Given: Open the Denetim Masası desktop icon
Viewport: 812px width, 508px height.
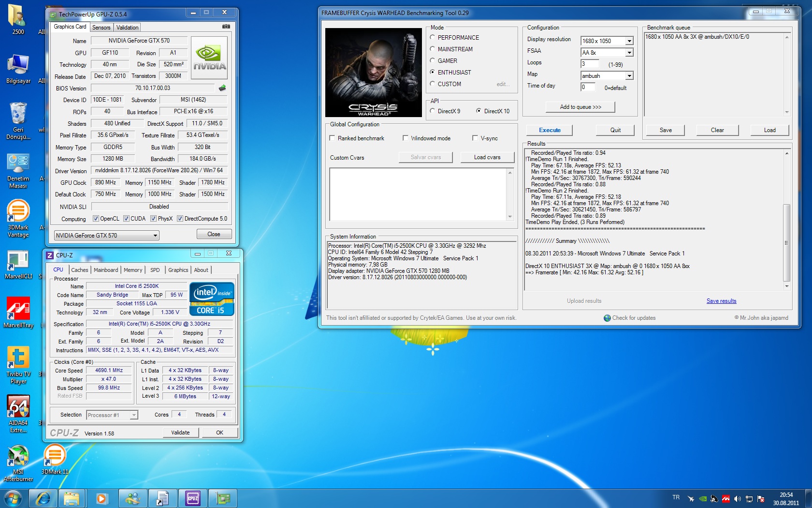Looking at the screenshot, I should click(18, 171).
